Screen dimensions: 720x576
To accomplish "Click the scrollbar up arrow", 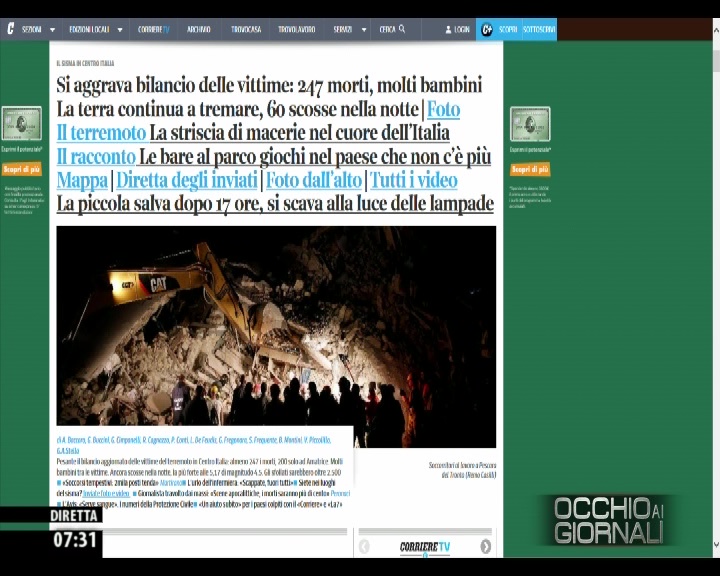I will coord(716,30).
